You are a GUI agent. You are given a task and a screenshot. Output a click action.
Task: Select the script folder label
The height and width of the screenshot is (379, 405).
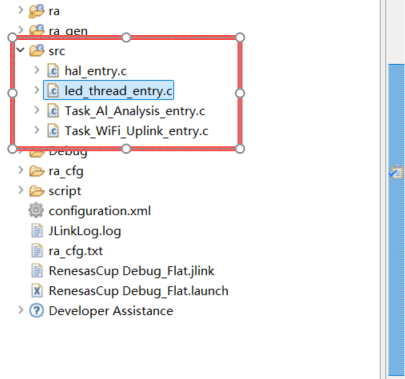point(65,191)
